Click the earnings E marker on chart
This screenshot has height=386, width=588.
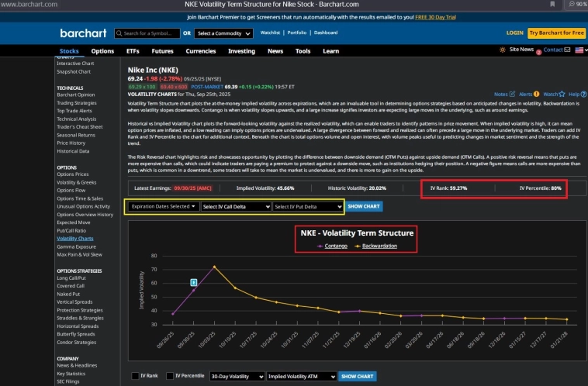pyautogui.click(x=194, y=283)
